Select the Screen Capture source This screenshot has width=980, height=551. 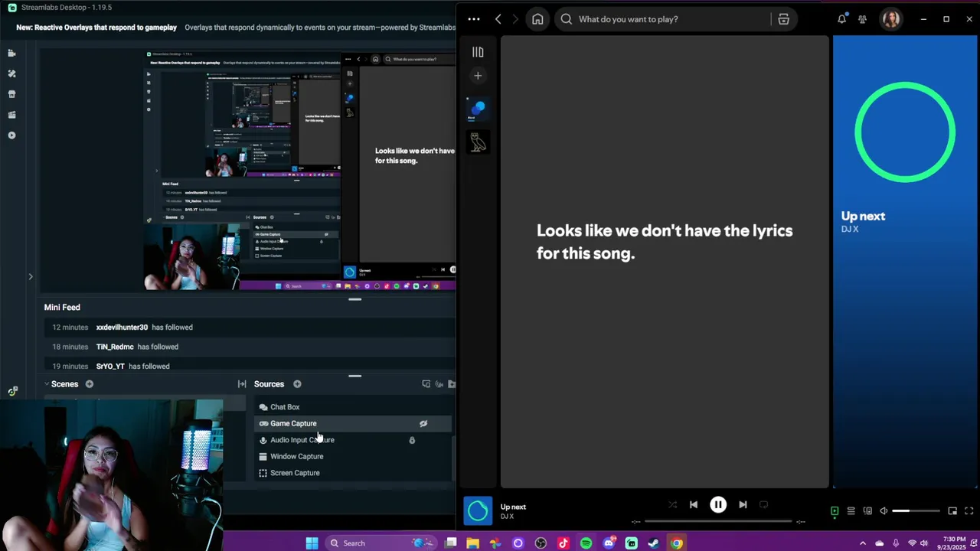(353, 473)
